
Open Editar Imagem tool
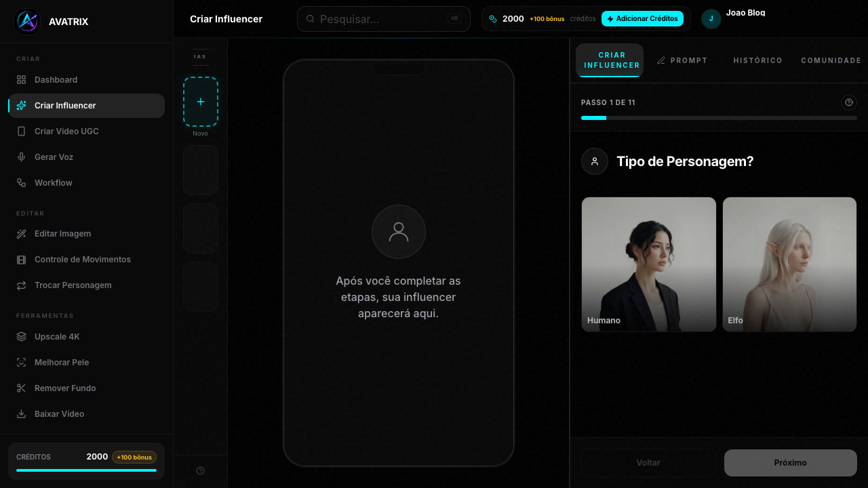coord(86,234)
